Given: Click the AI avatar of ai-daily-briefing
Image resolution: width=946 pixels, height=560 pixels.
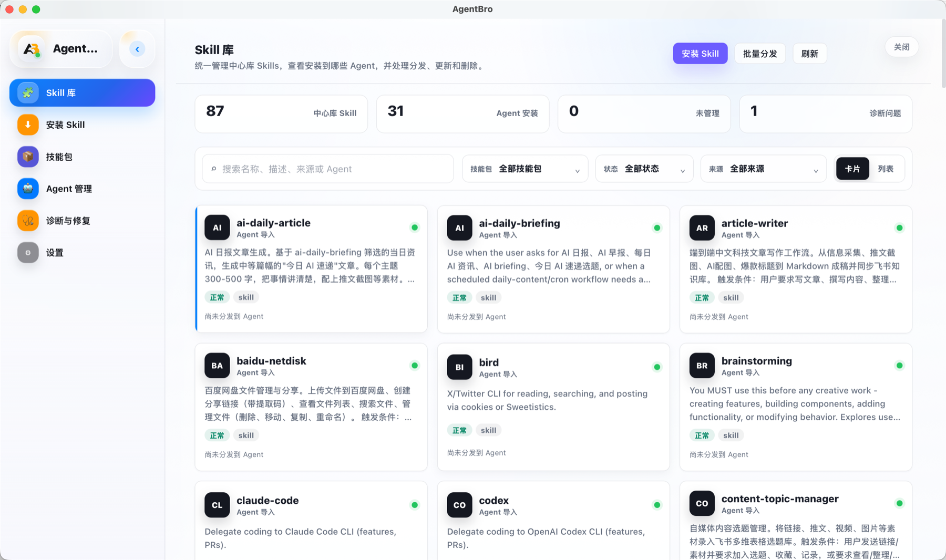Looking at the screenshot, I should coord(459,228).
